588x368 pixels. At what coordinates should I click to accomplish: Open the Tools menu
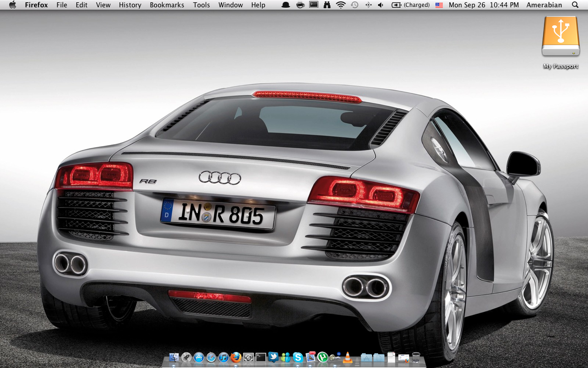201,5
